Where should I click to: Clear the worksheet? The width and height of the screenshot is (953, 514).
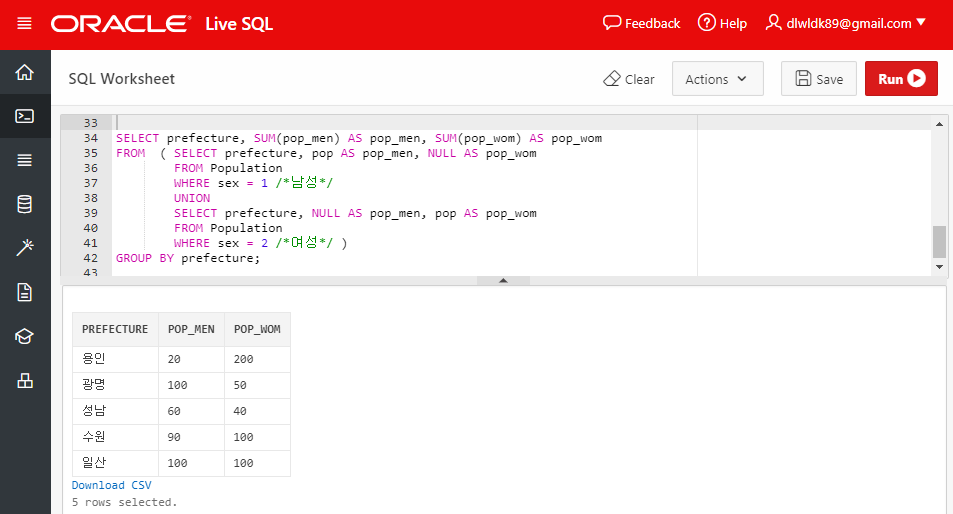[628, 79]
